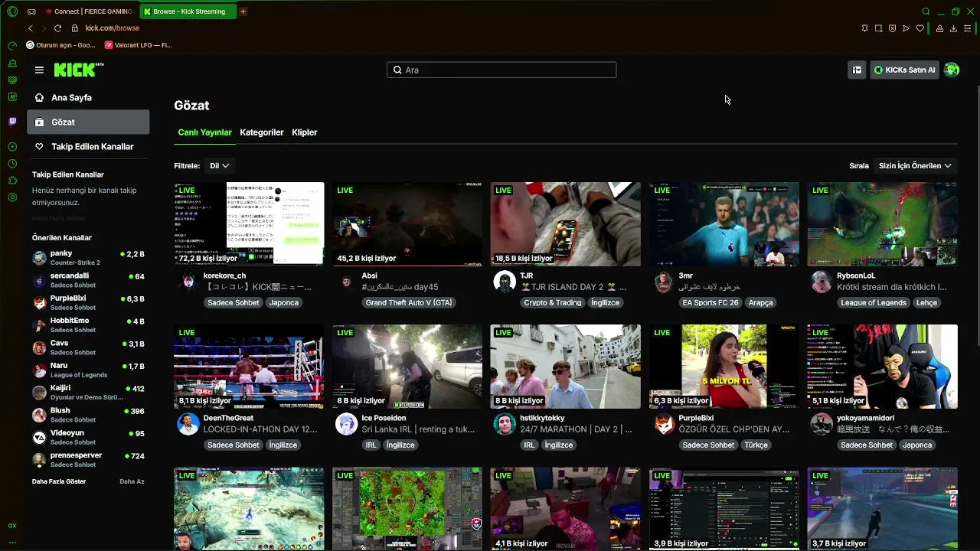Open sidebar settings gear icon

pos(12,197)
